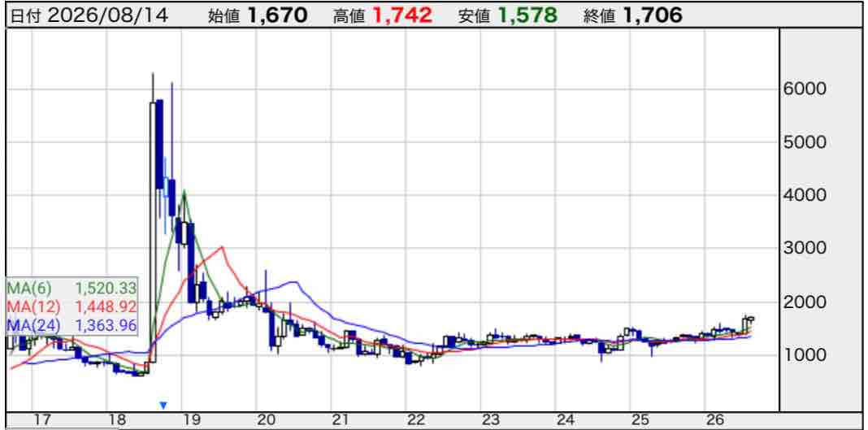Click the year 20 axis label
The height and width of the screenshot is (430, 868).
click(267, 419)
